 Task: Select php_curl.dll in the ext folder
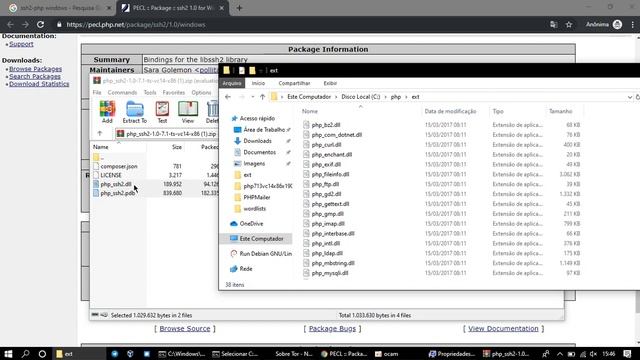coord(322,145)
